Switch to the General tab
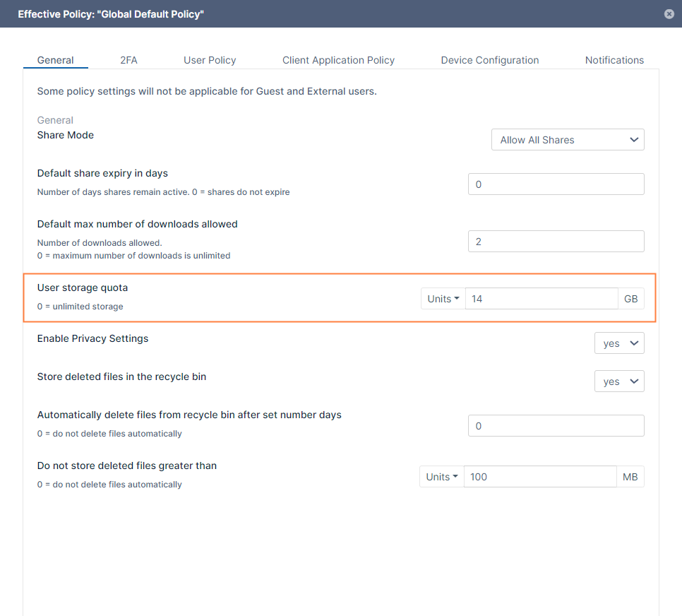Viewport: 682px width, 616px height. click(x=55, y=60)
